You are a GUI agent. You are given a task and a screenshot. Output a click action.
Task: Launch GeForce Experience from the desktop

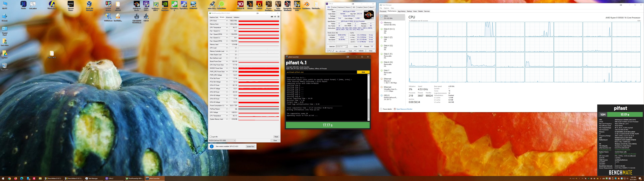tap(165, 6)
